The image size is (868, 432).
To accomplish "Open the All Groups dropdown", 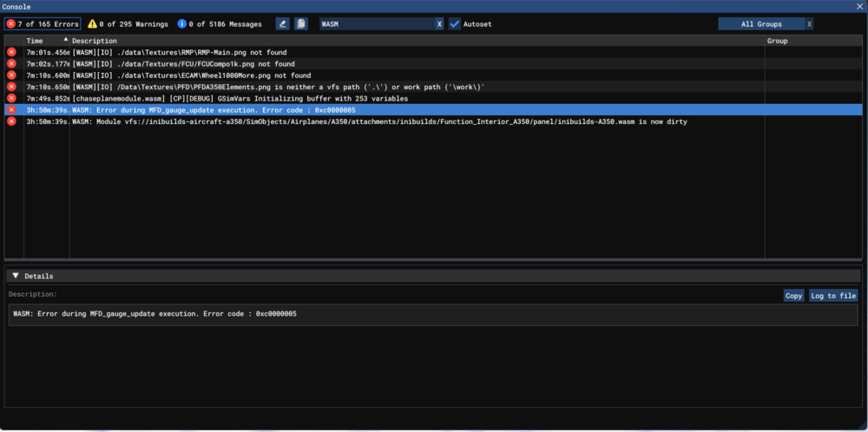I will click(x=760, y=24).
